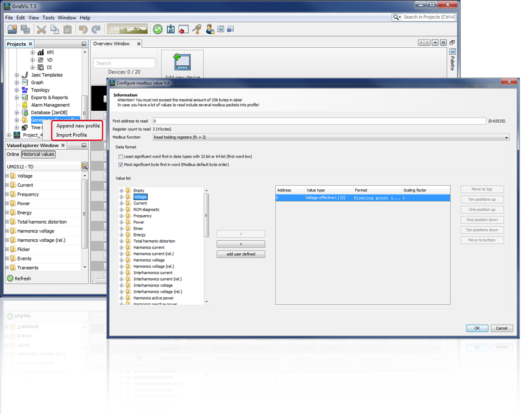
Task: Click the wand icon beside UMG512 - TD
Action: click(x=85, y=166)
